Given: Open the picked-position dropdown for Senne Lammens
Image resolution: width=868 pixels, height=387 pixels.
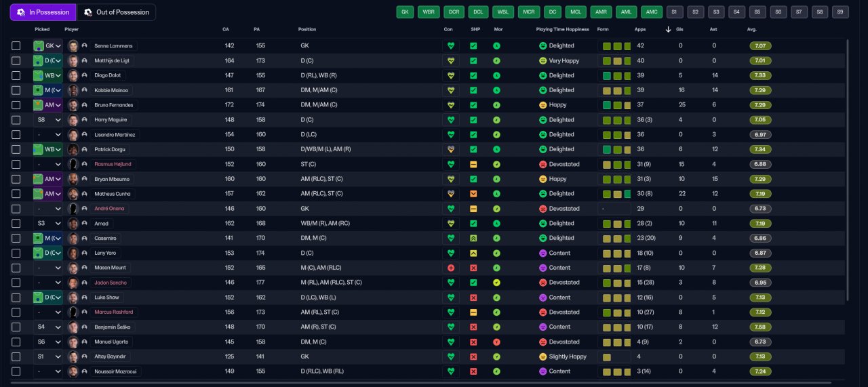Looking at the screenshot, I should tap(47, 46).
